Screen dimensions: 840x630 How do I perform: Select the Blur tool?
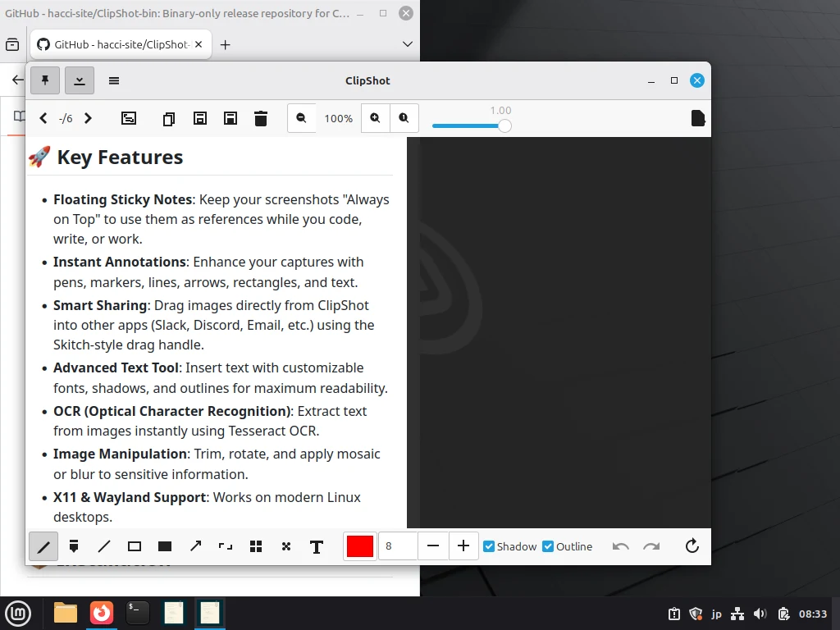tap(286, 546)
